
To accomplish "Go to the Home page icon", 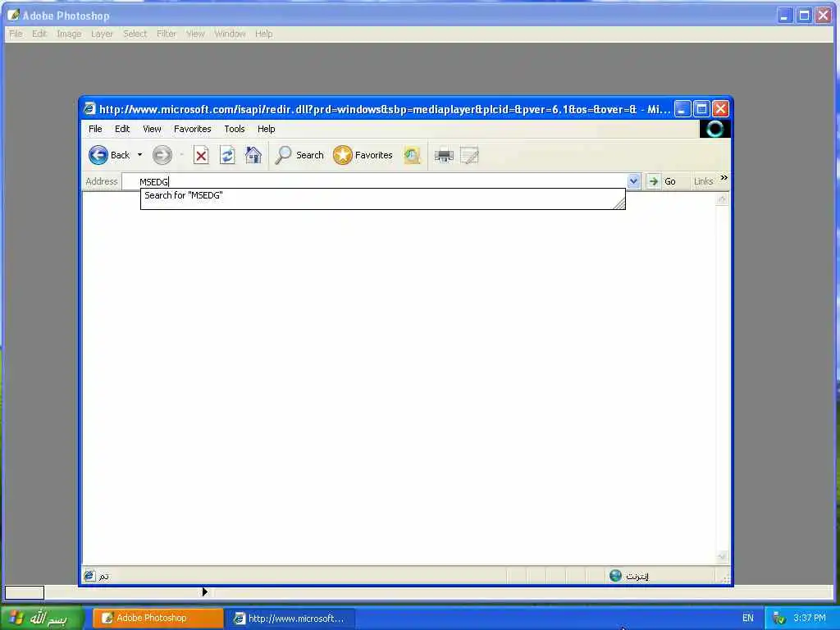I will pos(253,155).
